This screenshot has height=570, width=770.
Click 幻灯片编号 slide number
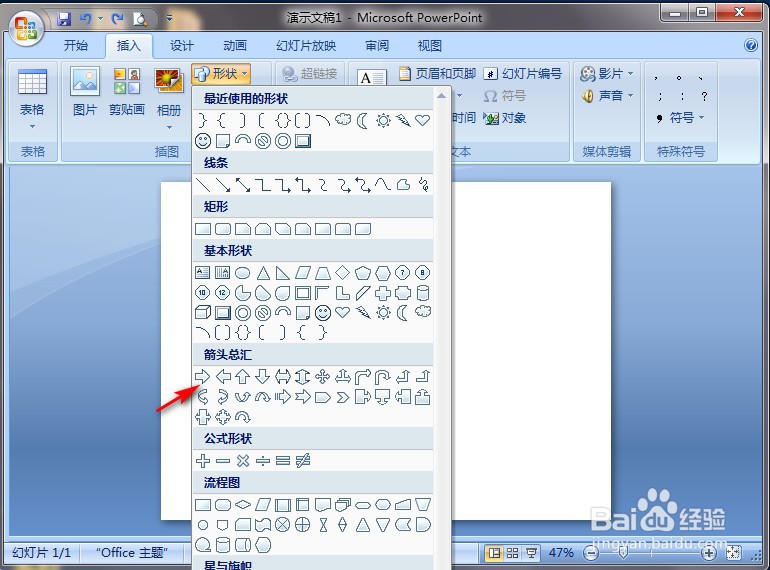pyautogui.click(x=522, y=74)
